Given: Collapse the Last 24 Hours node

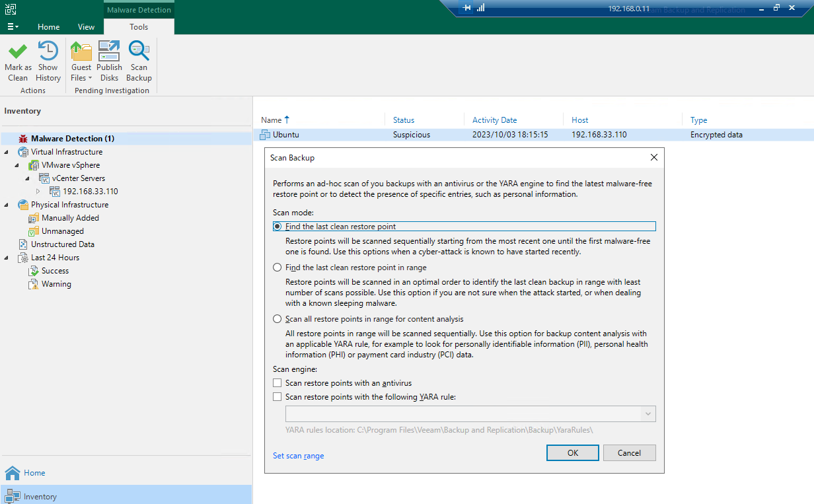Looking at the screenshot, I should click(x=7, y=258).
